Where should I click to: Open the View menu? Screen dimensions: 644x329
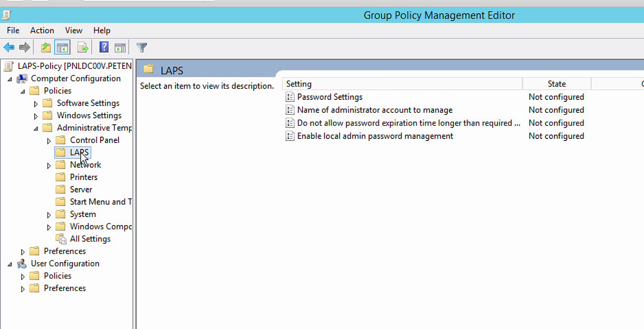click(x=73, y=30)
